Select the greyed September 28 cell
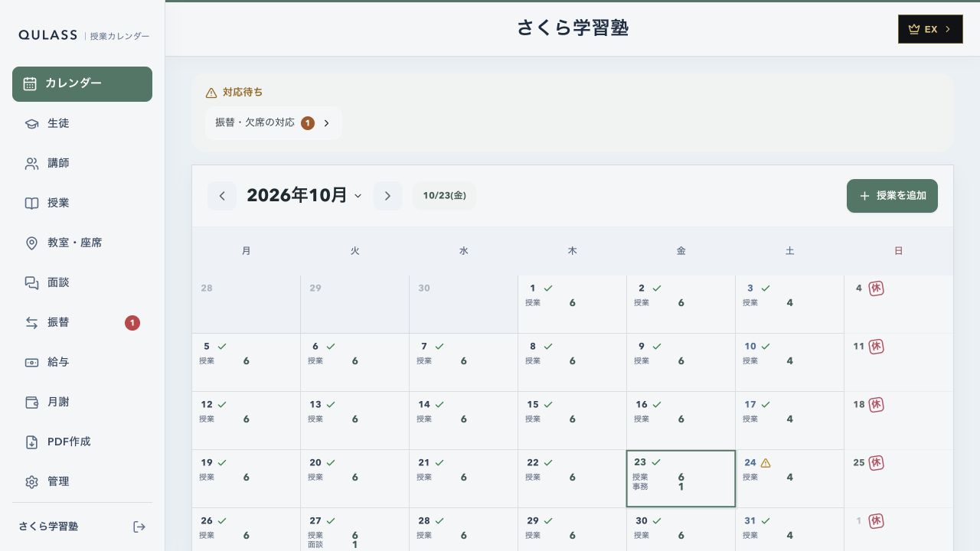Screen dimensions: 980x551 click(246, 304)
